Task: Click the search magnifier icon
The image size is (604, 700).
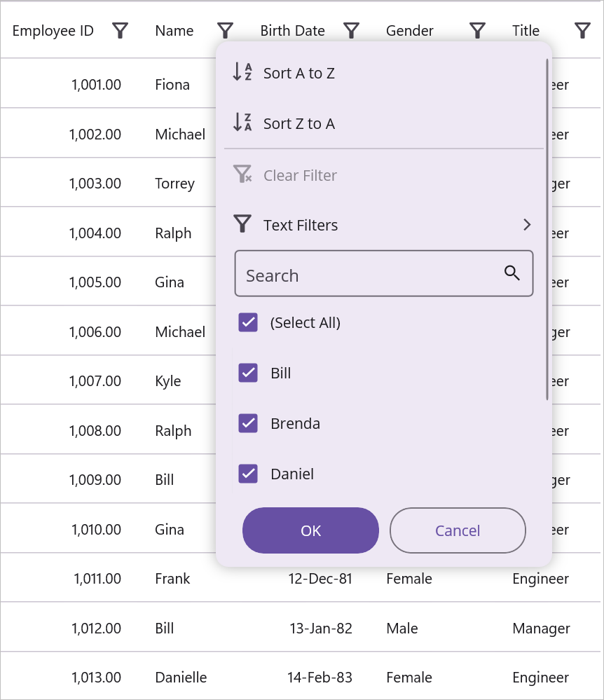Action: (512, 273)
